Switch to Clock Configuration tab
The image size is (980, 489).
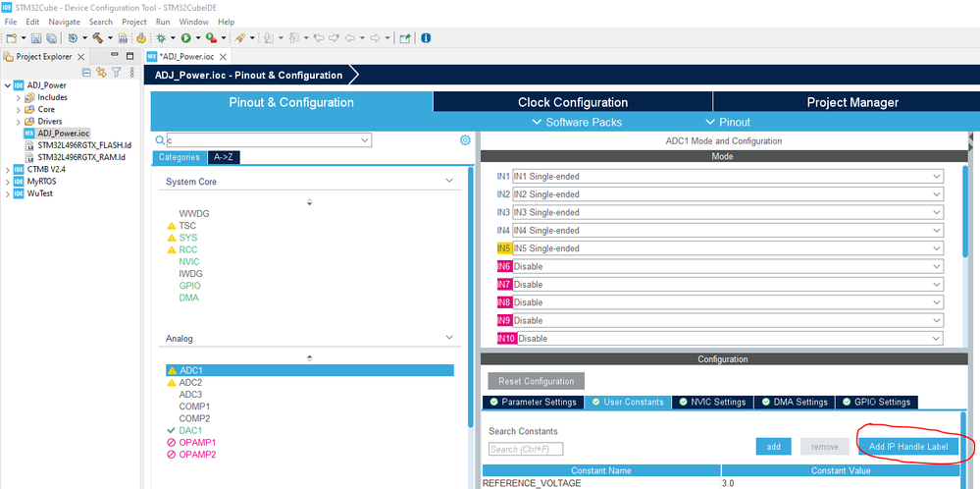[573, 102]
